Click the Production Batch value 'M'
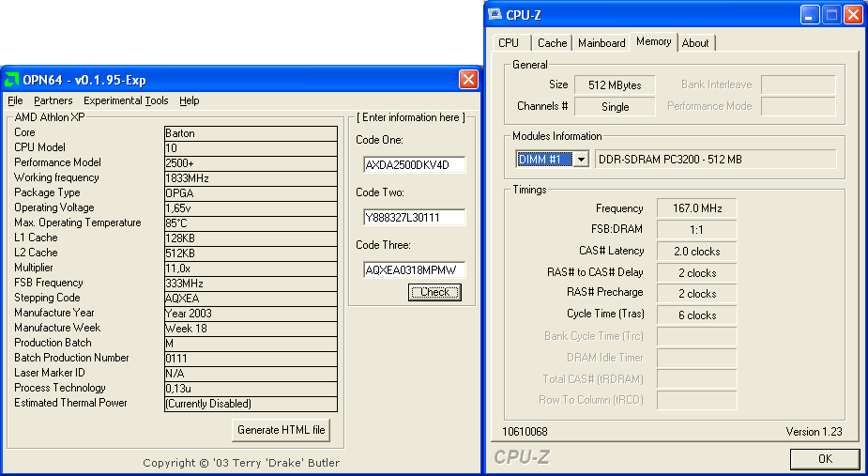 pyautogui.click(x=251, y=344)
